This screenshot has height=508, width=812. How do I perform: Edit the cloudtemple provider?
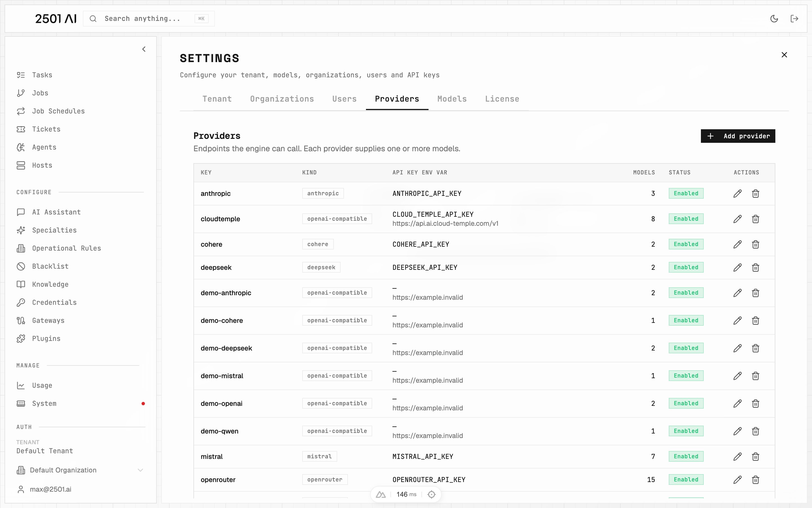737,219
